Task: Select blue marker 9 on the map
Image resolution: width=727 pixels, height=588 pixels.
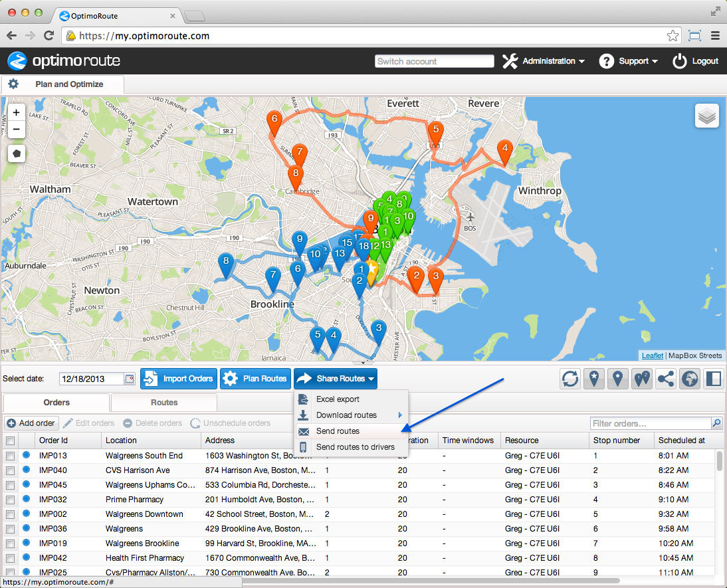Action: coord(300,243)
